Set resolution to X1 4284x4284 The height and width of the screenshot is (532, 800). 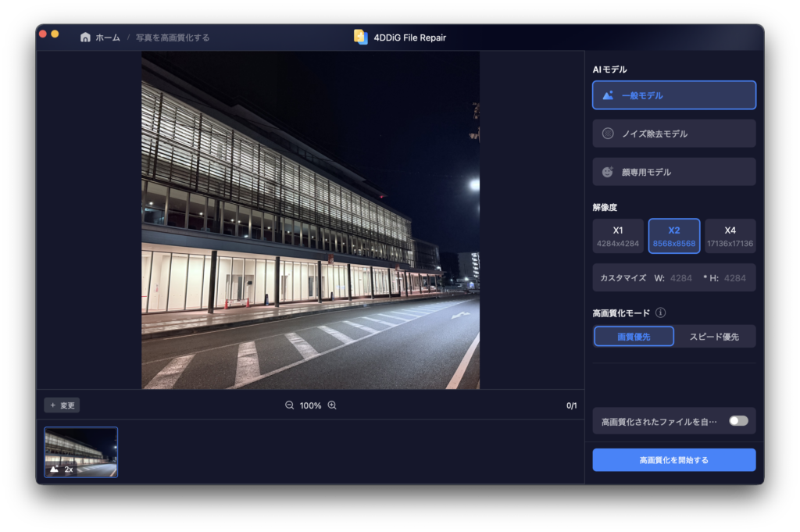coord(618,236)
